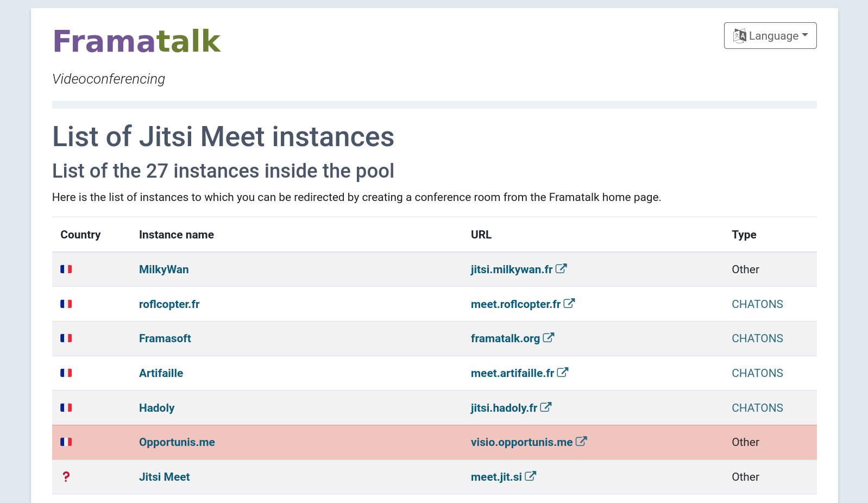The image size is (868, 503).
Task: Select the Framasoft instance name link
Action: pyautogui.click(x=165, y=338)
